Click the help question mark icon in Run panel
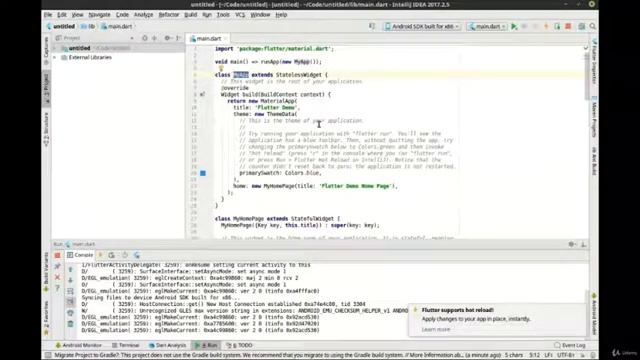The height and width of the screenshot is (360, 640). pyautogui.click(x=58, y=288)
